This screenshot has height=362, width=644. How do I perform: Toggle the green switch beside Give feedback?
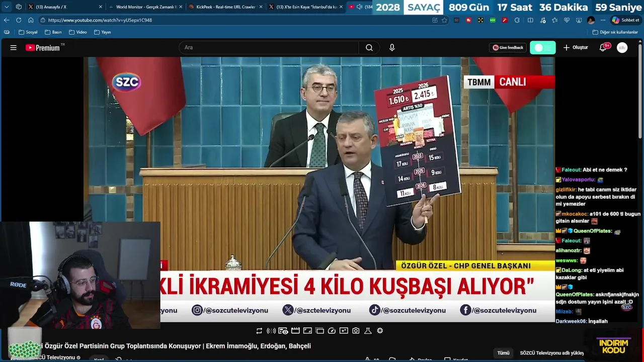click(x=542, y=48)
